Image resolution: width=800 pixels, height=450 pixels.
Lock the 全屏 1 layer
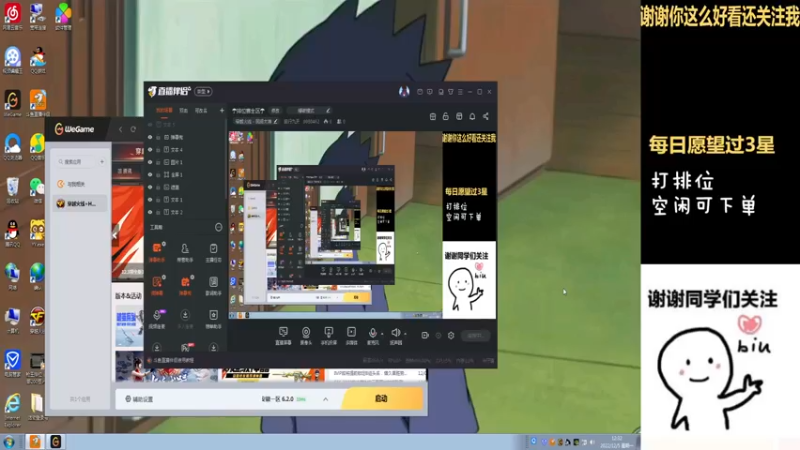click(158, 174)
